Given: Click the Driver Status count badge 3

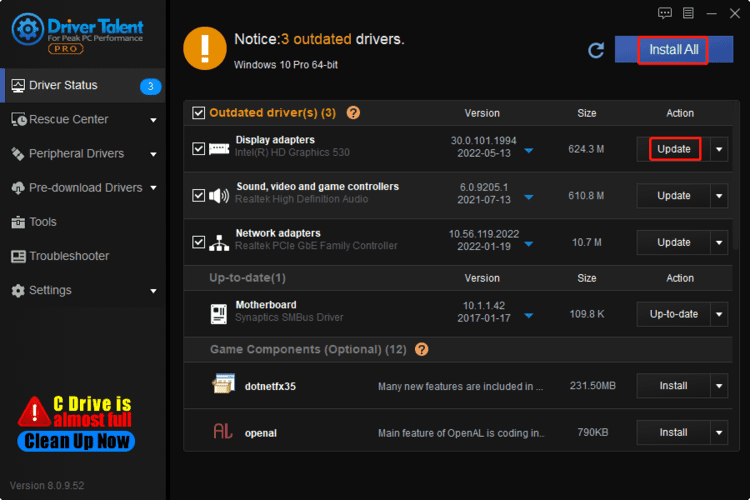Looking at the screenshot, I should pyautogui.click(x=150, y=86).
